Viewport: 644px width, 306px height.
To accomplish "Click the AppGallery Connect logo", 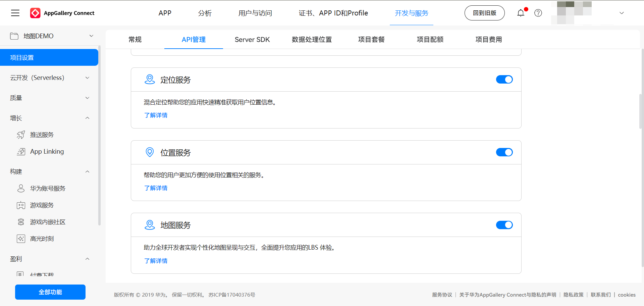I will tap(62, 13).
